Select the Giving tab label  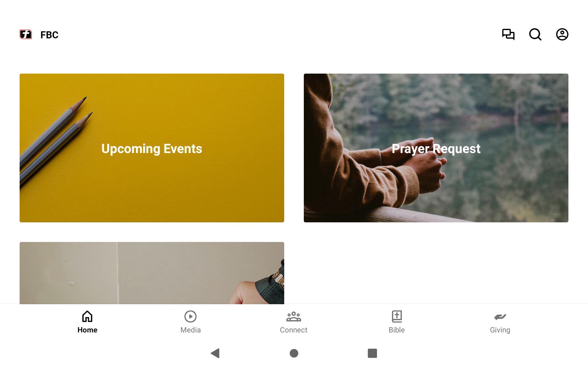click(500, 330)
